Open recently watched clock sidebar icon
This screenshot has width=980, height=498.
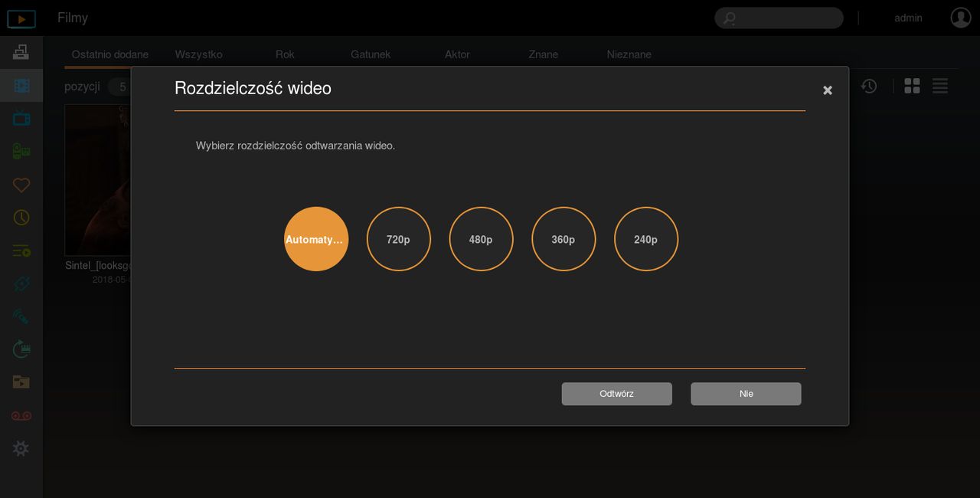(21, 218)
